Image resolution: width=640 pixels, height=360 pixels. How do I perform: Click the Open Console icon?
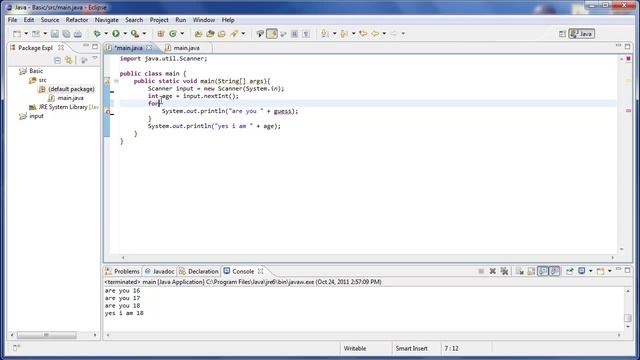click(x=600, y=271)
